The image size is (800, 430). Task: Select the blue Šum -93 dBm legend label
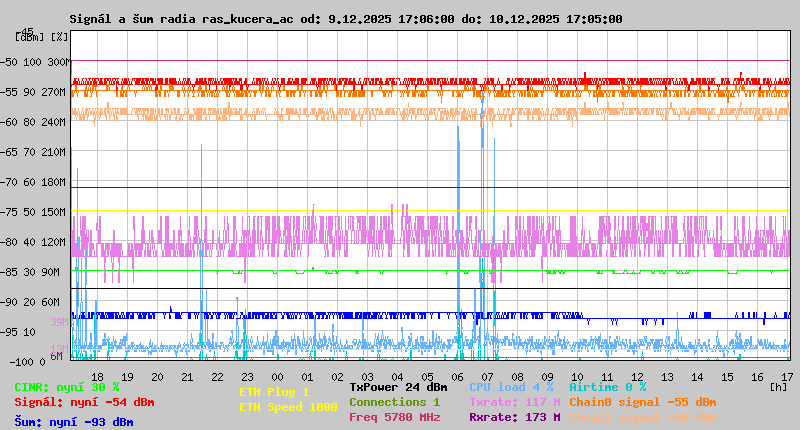pos(73,422)
